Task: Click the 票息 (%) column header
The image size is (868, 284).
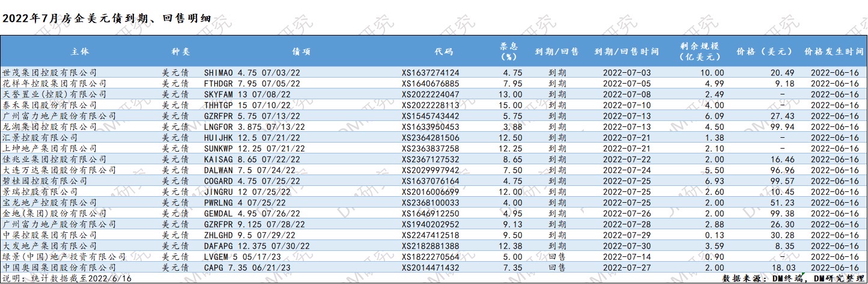Action: pyautogui.click(x=509, y=52)
